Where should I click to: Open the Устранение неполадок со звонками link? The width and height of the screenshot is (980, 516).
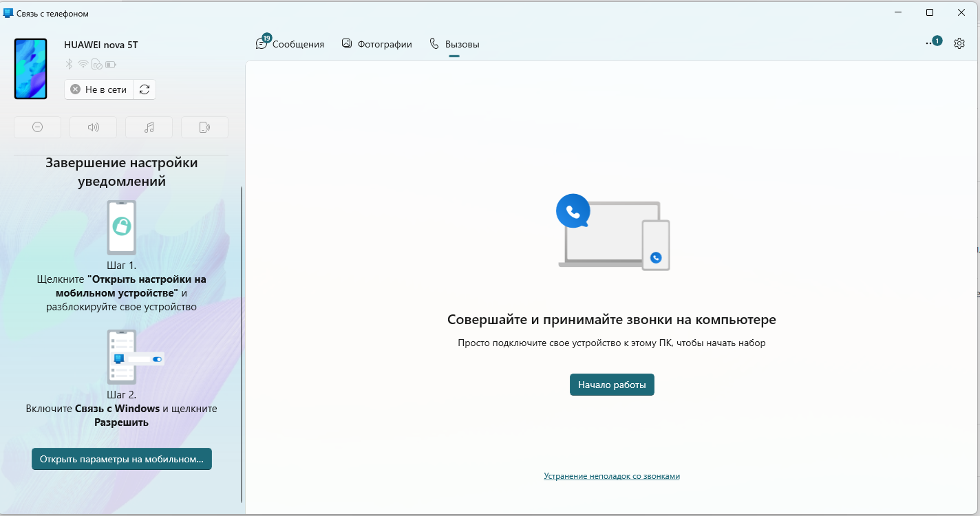[x=612, y=476]
